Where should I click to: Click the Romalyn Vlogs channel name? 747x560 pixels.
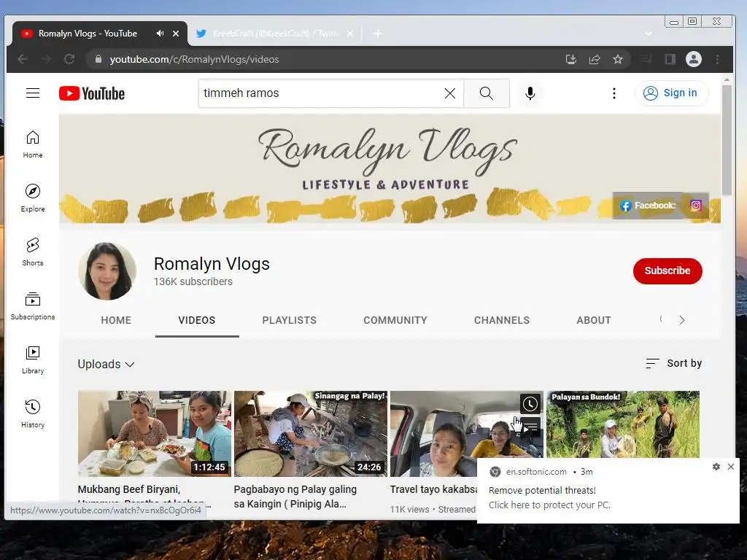click(212, 264)
